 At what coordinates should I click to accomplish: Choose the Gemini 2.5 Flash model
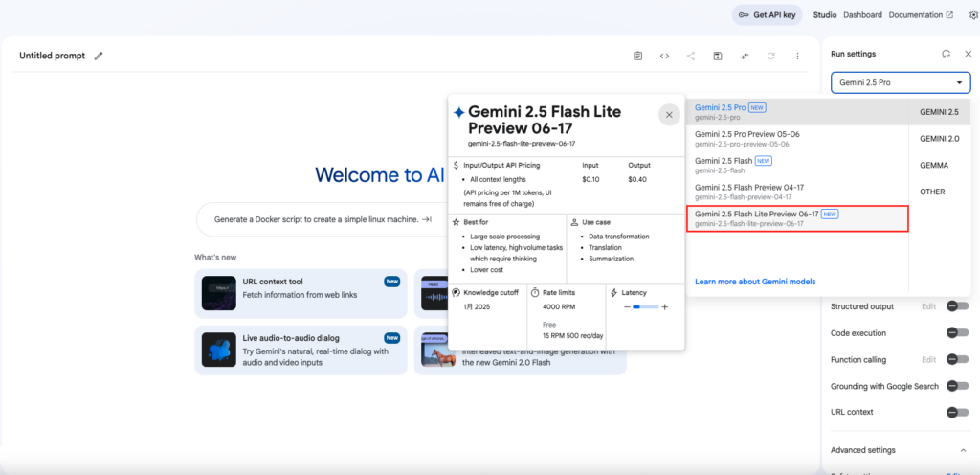(797, 165)
